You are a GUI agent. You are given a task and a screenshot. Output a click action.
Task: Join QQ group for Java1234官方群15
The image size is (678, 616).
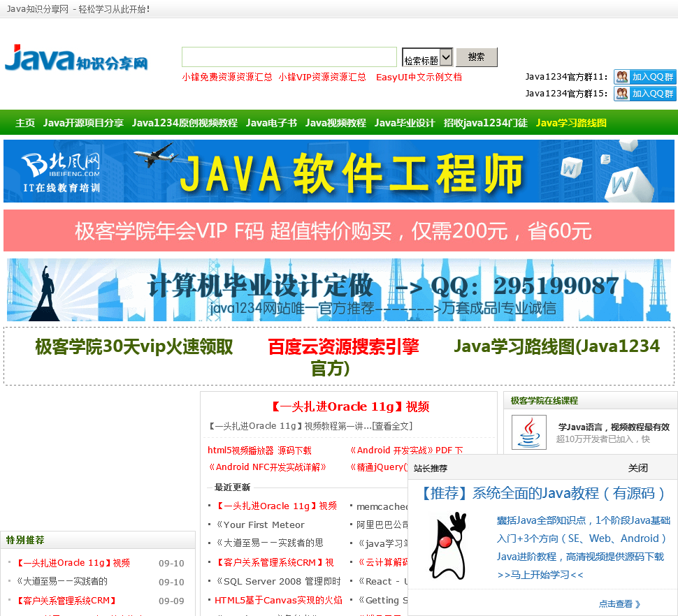(x=644, y=94)
